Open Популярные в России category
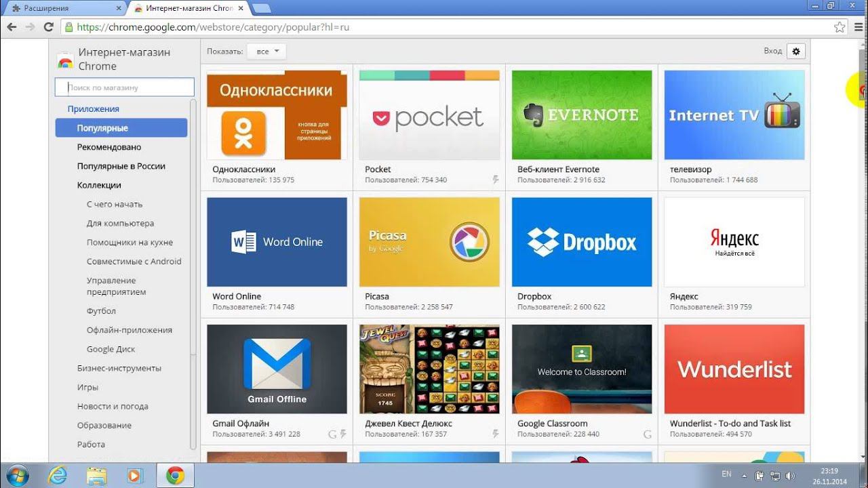Screen dimensions: 868x488 tap(121, 166)
